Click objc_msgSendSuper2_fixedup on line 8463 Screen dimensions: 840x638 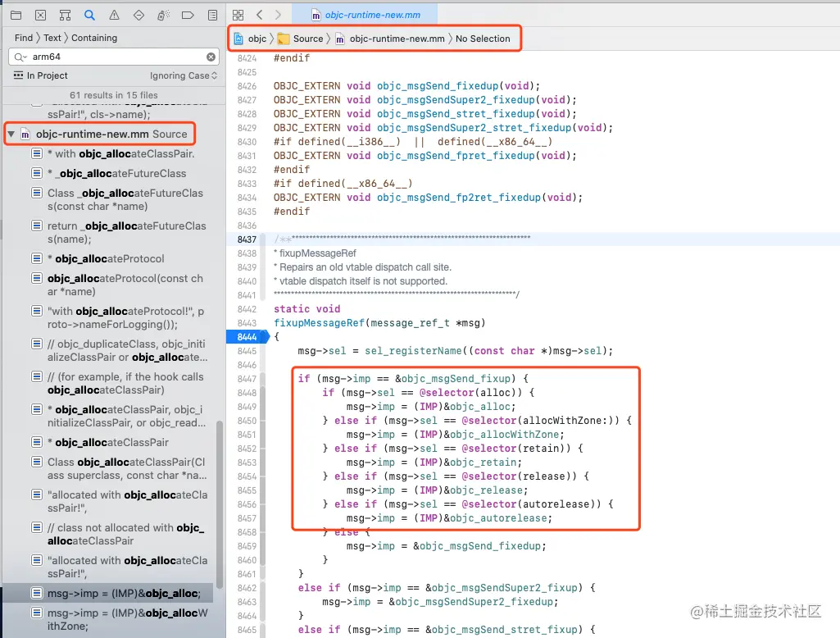pyautogui.click(x=473, y=602)
